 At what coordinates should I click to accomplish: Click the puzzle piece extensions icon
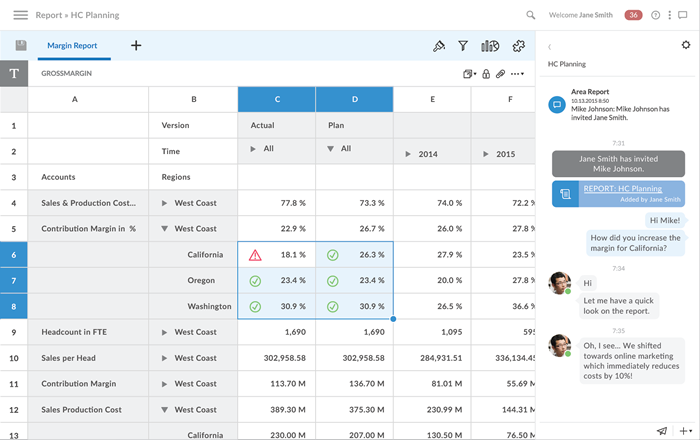[518, 46]
